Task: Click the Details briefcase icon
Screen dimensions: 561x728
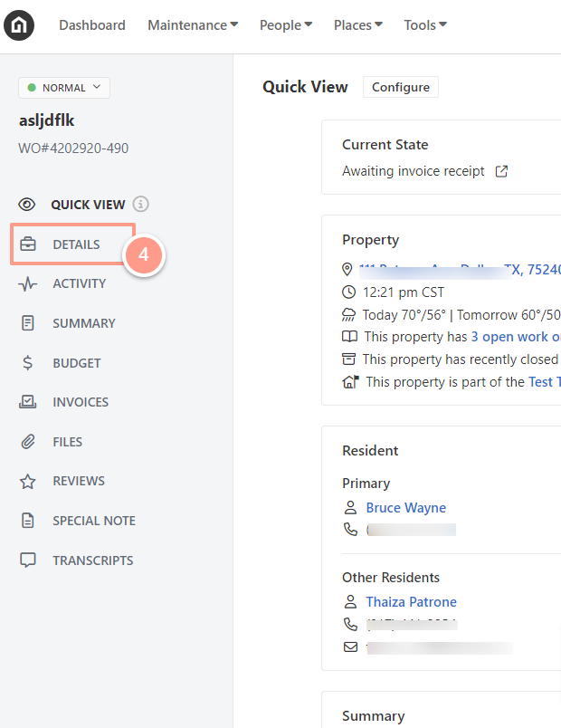Action: tap(28, 244)
